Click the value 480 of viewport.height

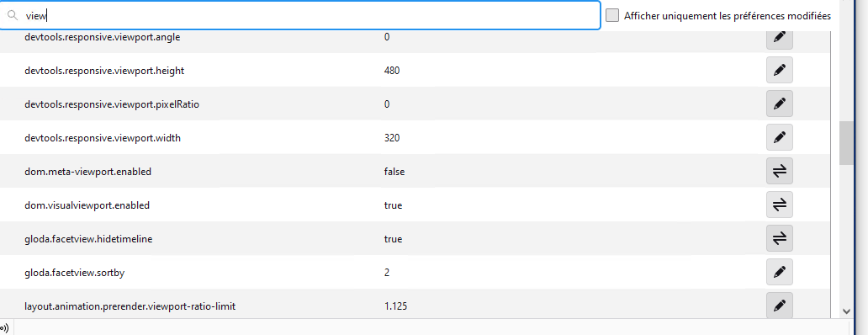392,71
